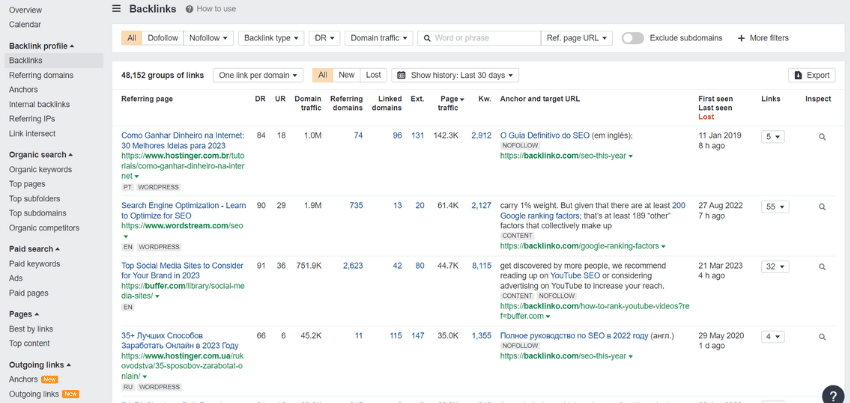Screen dimensions: 850x403
Task: Click the Export button
Action: [812, 75]
